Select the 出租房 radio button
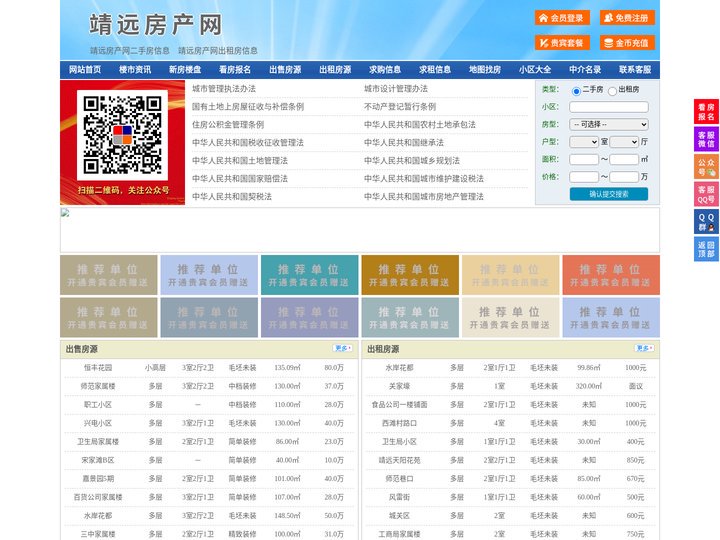The height and width of the screenshot is (540, 720). click(612, 91)
